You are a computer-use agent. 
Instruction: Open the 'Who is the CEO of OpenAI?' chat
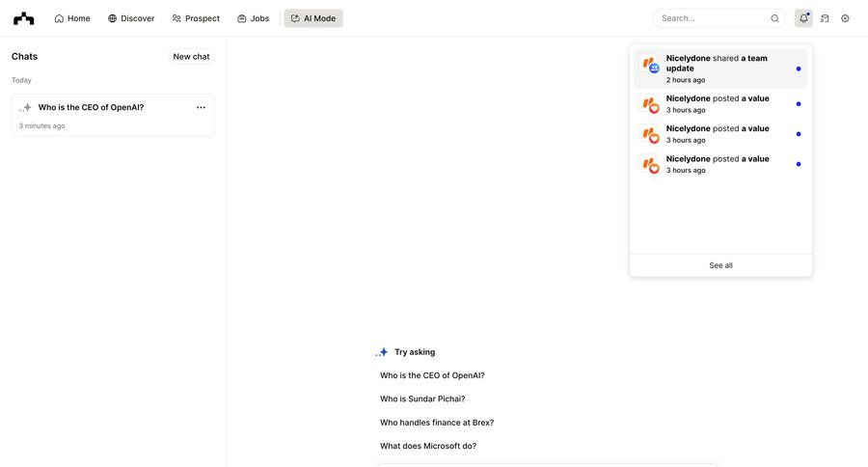point(113,115)
